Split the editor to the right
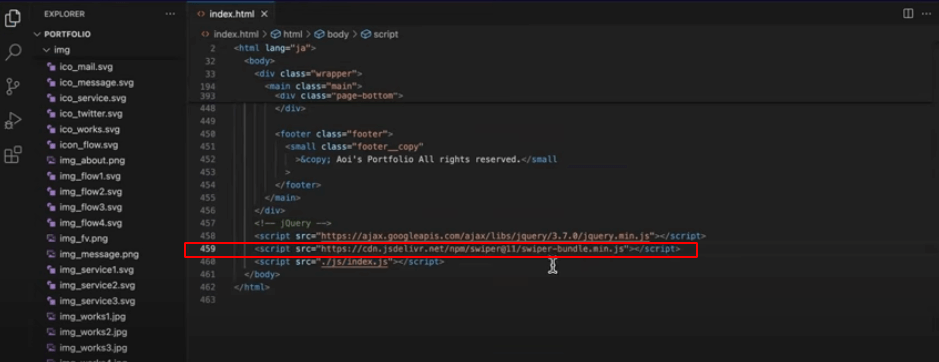This screenshot has width=939, height=362. (x=908, y=13)
